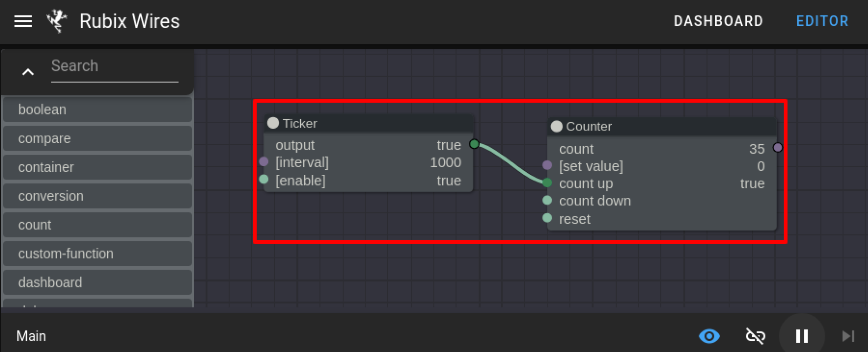Click the Ticker node status circle
This screenshot has width=868, height=352.
click(273, 123)
